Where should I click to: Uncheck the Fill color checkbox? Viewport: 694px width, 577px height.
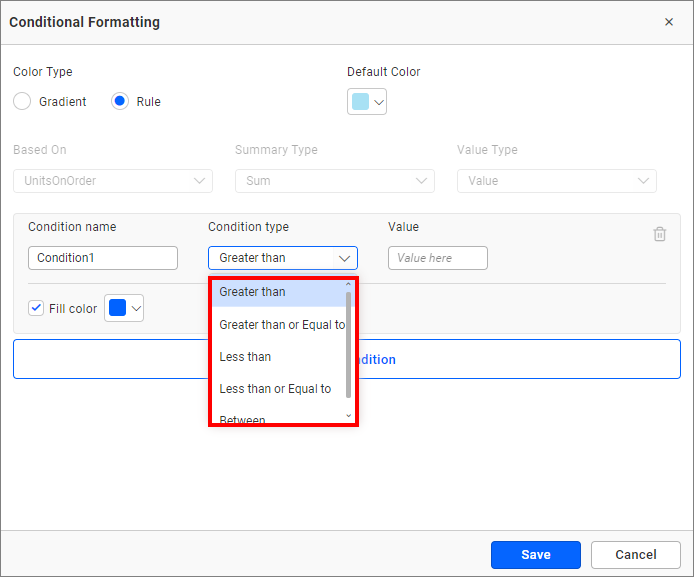coord(36,308)
